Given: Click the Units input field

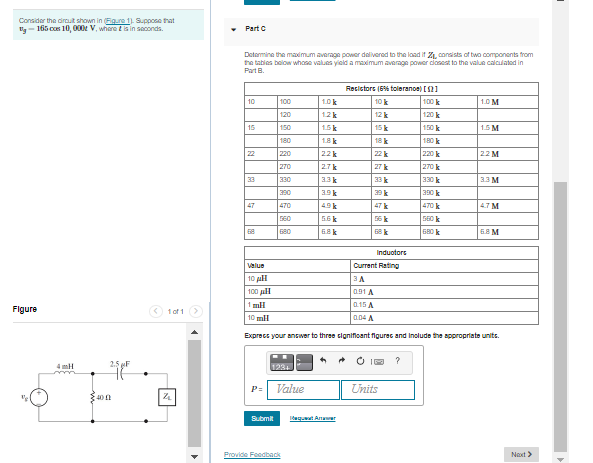Looking at the screenshot, I should pos(378,390).
